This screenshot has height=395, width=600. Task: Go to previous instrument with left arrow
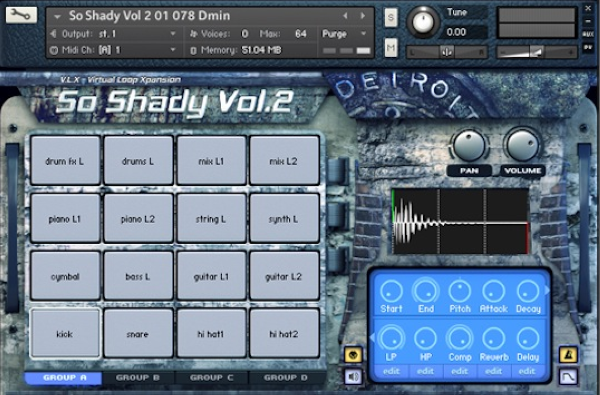pos(346,16)
